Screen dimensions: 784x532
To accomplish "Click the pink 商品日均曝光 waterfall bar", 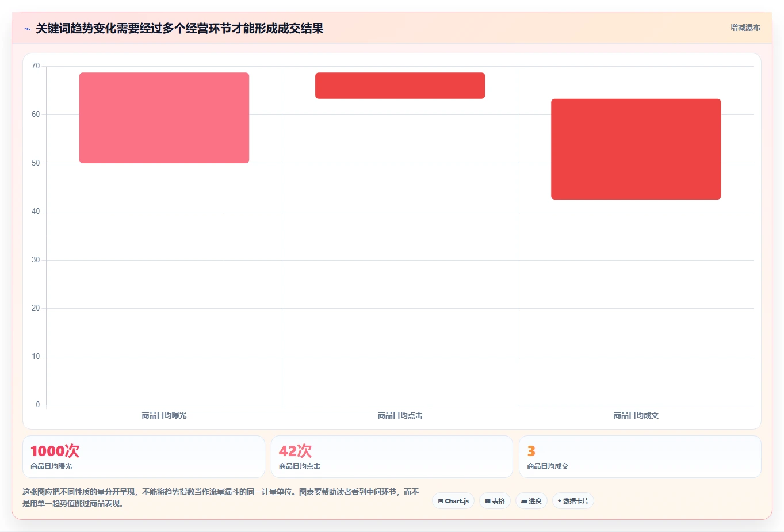I will pos(164,118).
